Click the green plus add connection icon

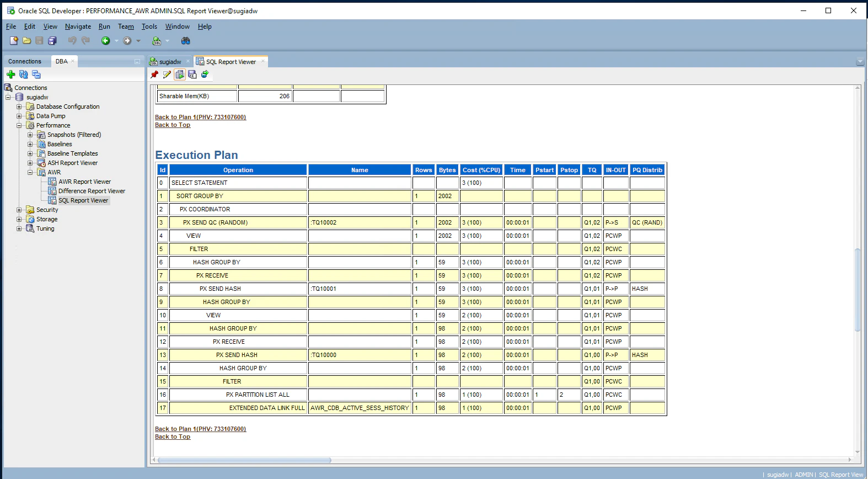point(10,74)
